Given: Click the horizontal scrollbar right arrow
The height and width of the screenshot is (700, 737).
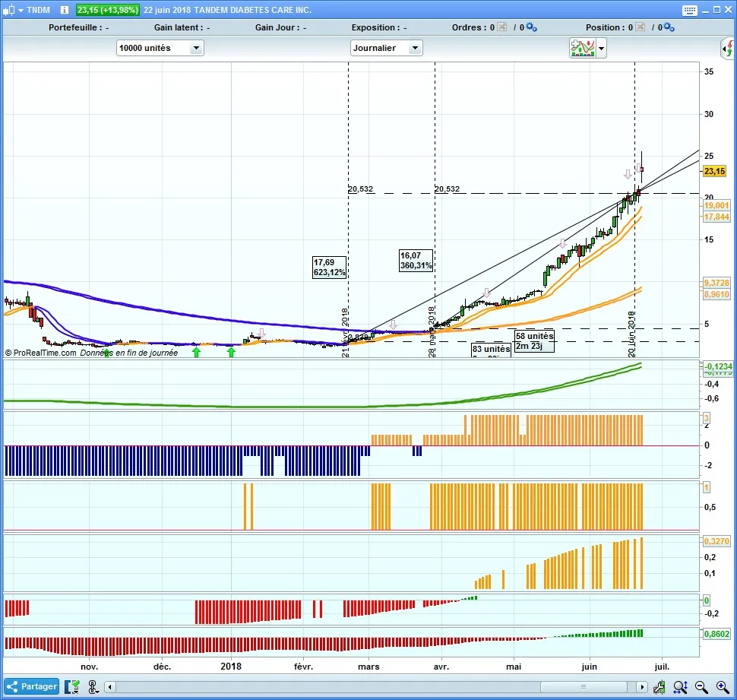Looking at the screenshot, I should (x=641, y=687).
